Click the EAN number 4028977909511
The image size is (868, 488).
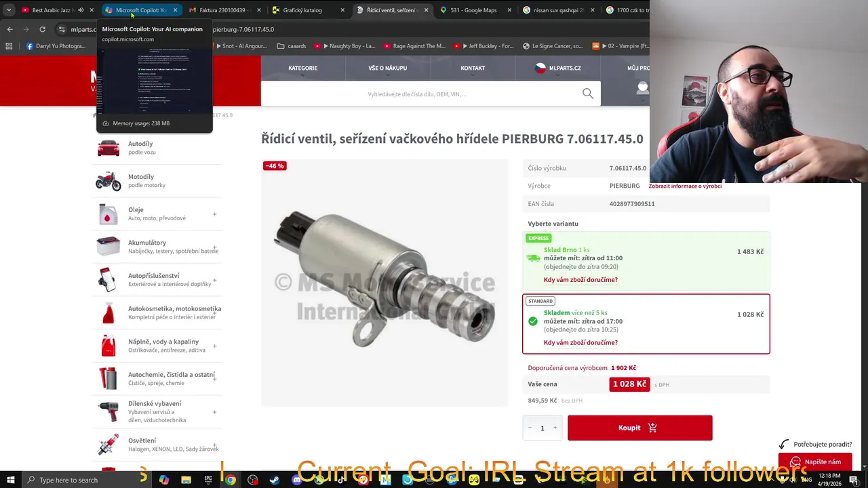coord(632,204)
